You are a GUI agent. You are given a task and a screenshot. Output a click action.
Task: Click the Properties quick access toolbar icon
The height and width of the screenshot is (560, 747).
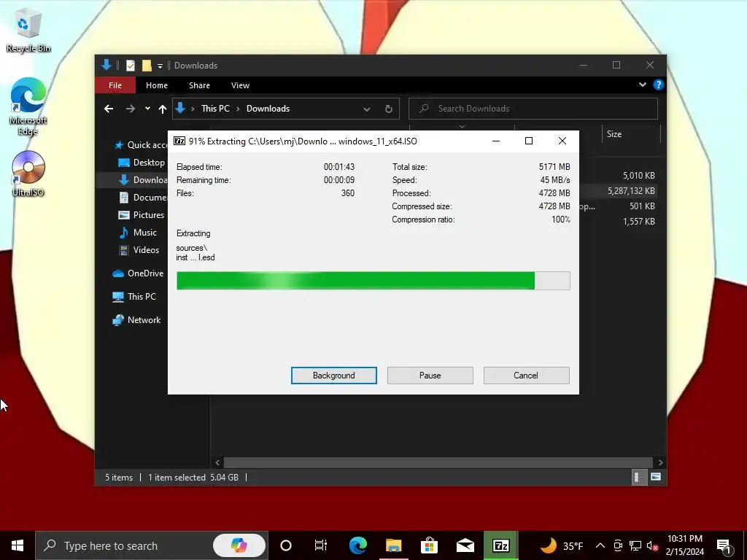pos(130,65)
